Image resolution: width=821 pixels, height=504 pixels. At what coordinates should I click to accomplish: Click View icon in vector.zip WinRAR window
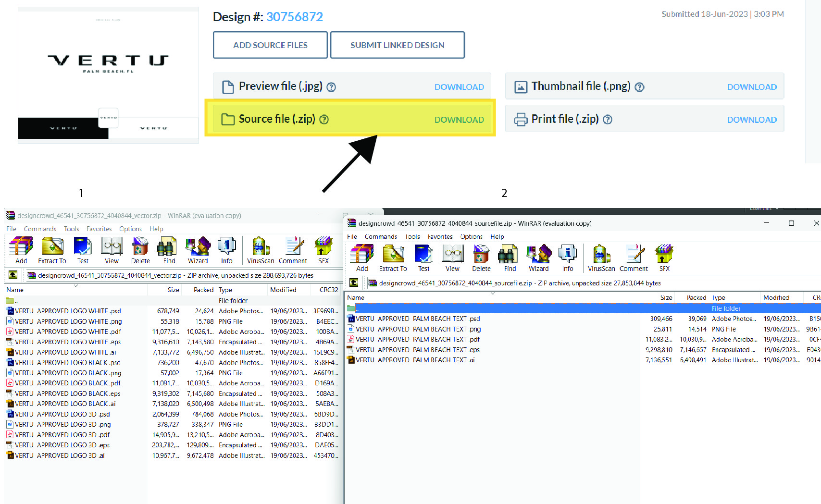[x=112, y=250]
